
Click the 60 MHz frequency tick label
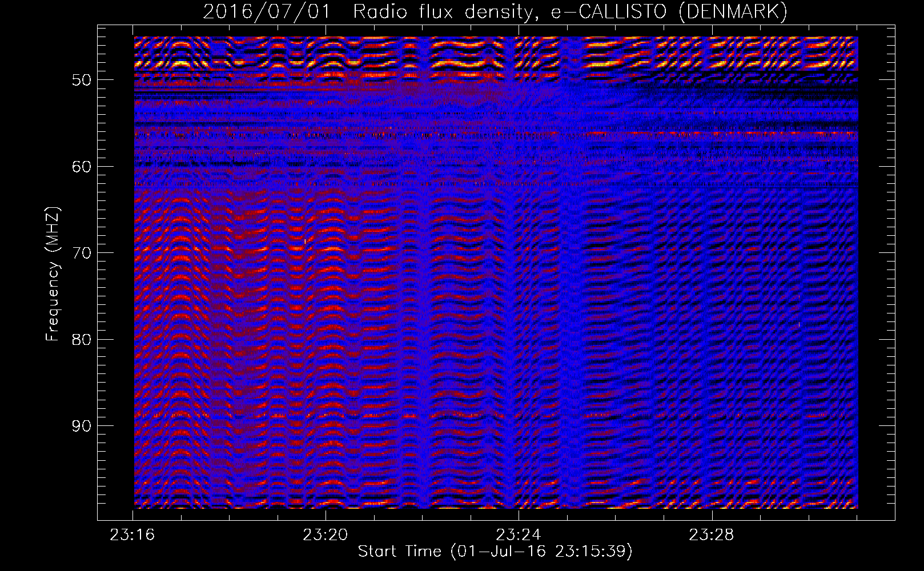coord(82,167)
